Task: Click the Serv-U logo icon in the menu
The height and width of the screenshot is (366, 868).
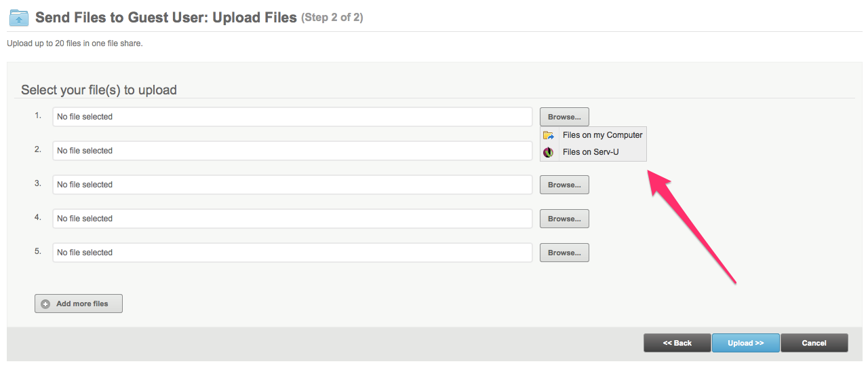Action: pos(549,152)
